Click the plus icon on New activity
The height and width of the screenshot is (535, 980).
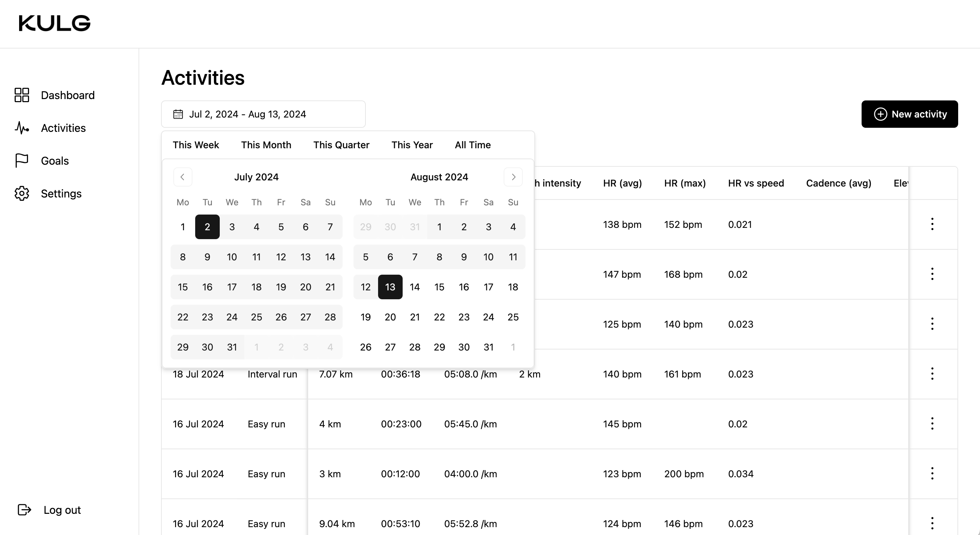[x=880, y=114]
